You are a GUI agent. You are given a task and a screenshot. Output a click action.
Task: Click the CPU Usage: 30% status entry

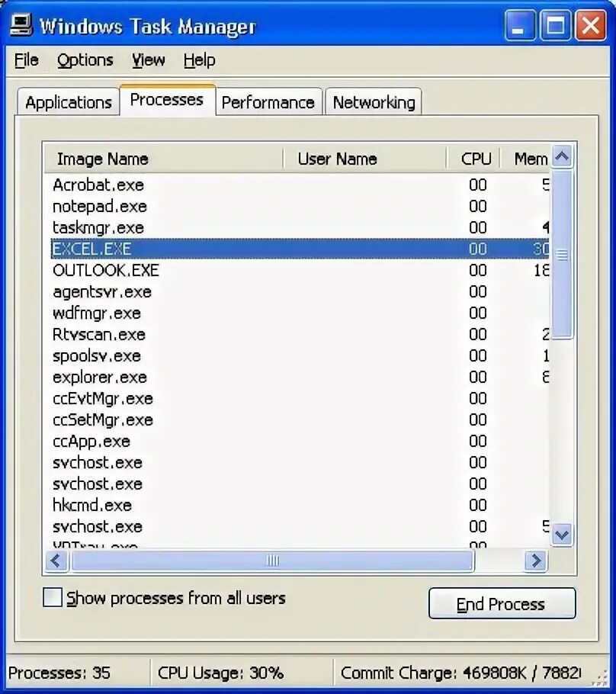tap(241, 673)
